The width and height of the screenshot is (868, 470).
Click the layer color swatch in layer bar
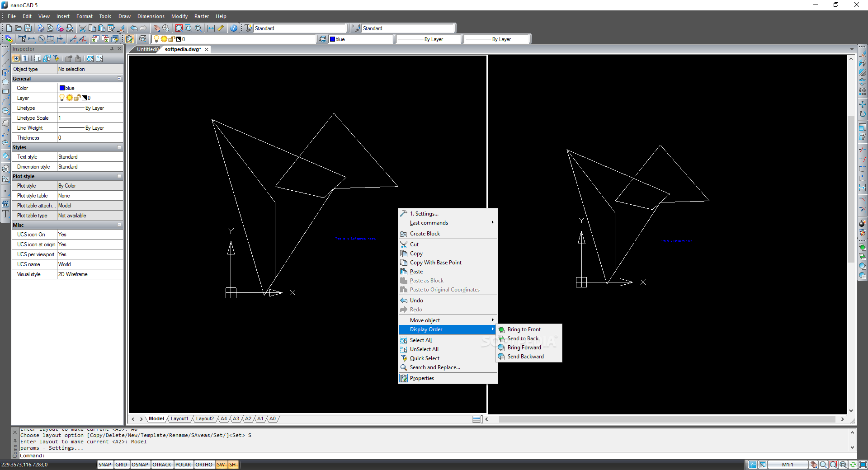point(179,39)
